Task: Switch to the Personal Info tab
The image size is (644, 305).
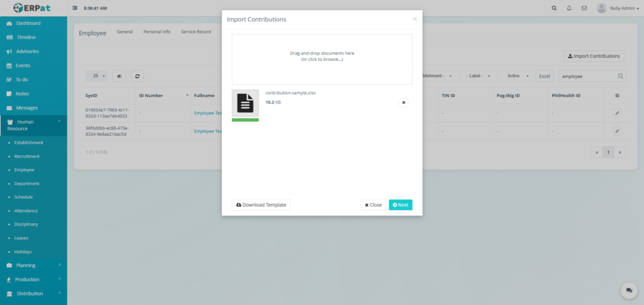Action: point(157,31)
